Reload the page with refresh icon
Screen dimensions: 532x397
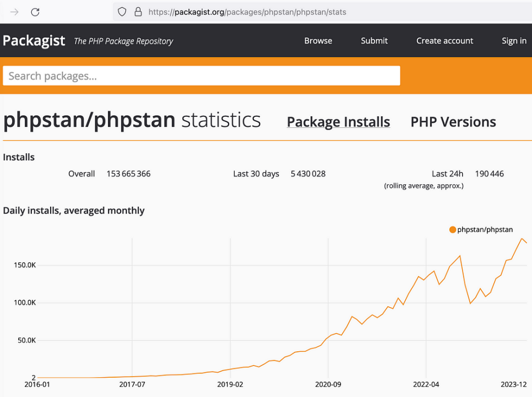click(35, 12)
